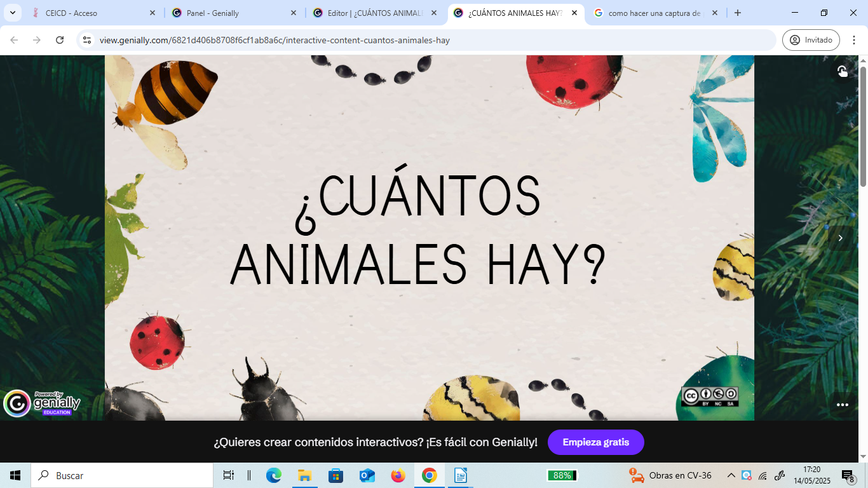The width and height of the screenshot is (868, 488).
Task: Reload the page with the refresh icon
Action: click(60, 39)
